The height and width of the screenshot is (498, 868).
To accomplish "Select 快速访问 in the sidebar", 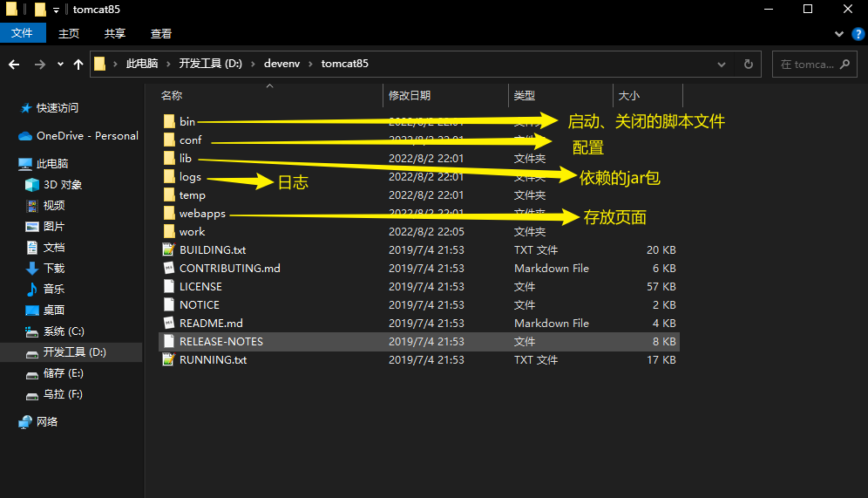I will coord(57,108).
